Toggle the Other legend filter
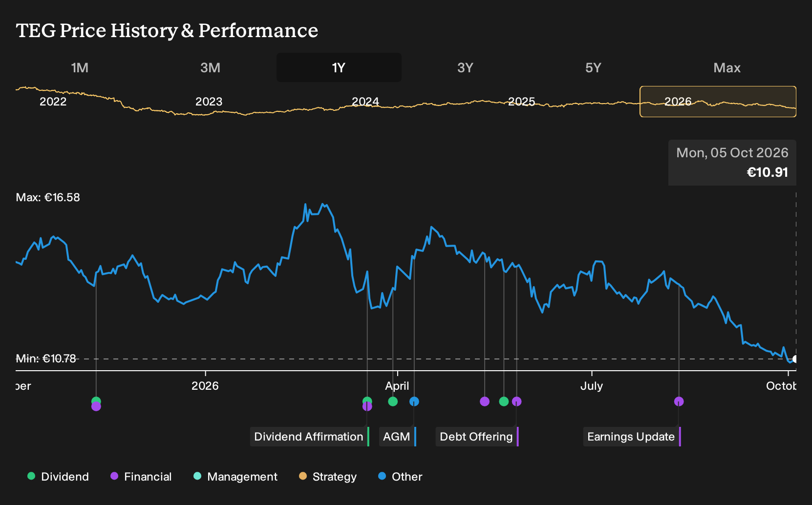The height and width of the screenshot is (505, 812). coord(400,477)
